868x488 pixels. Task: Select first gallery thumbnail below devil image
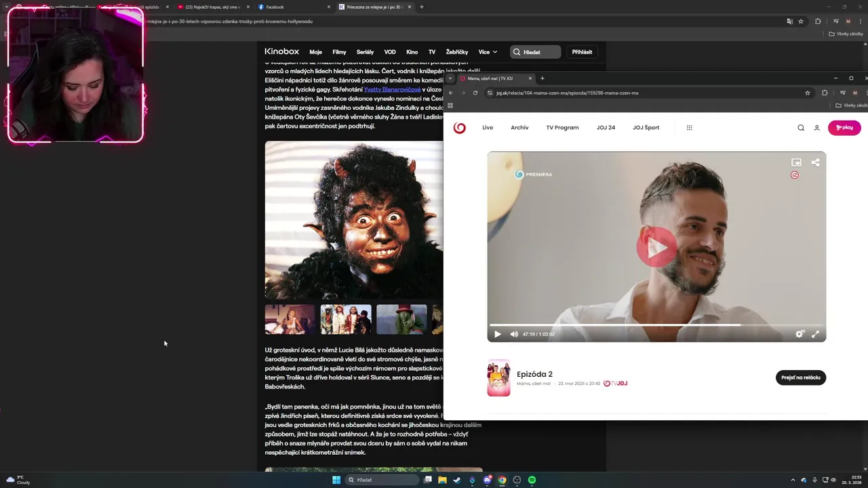pyautogui.click(x=290, y=319)
